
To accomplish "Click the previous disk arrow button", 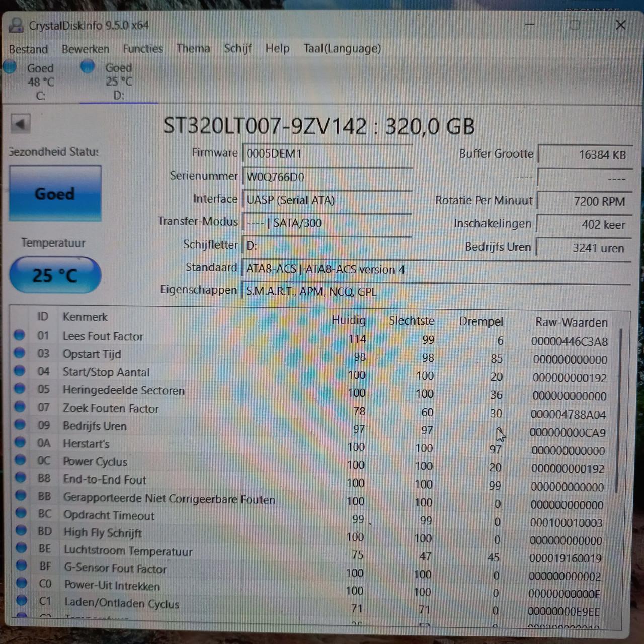I will pyautogui.click(x=21, y=124).
